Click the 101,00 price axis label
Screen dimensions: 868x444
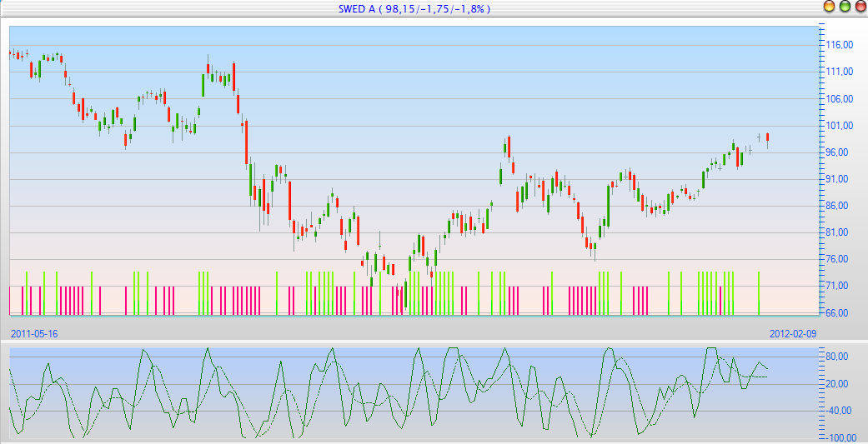click(x=839, y=126)
